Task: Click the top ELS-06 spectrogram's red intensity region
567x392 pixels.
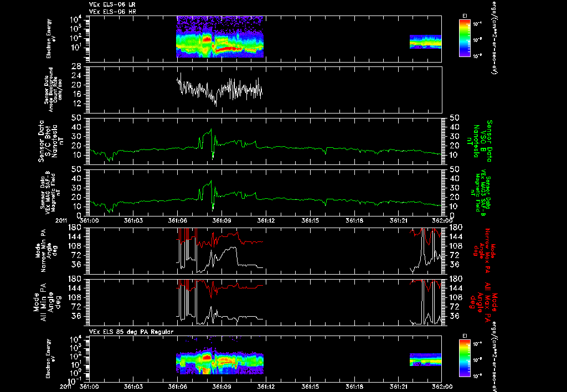Action: (207, 39)
